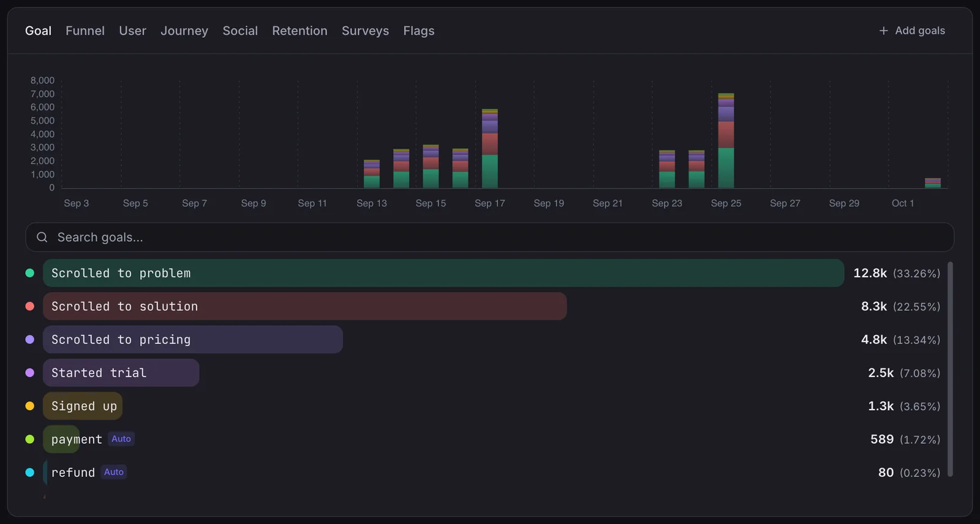Click the 12.8k value for Scrolled to problem
This screenshot has height=524, width=980.
870,273
